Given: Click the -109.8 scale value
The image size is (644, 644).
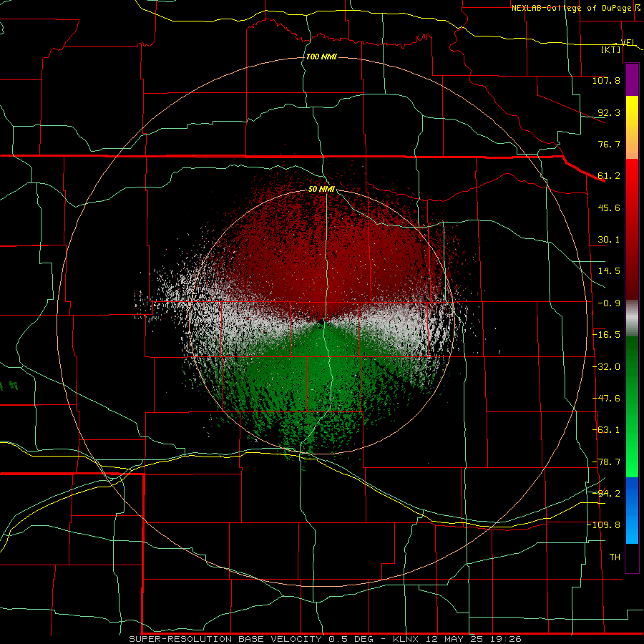Looking at the screenshot, I should [603, 525].
